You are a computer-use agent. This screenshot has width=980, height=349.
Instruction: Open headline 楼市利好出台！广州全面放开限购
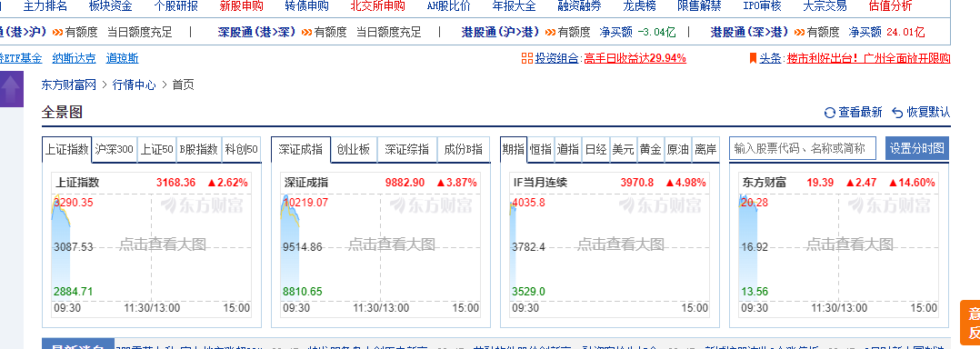868,59
